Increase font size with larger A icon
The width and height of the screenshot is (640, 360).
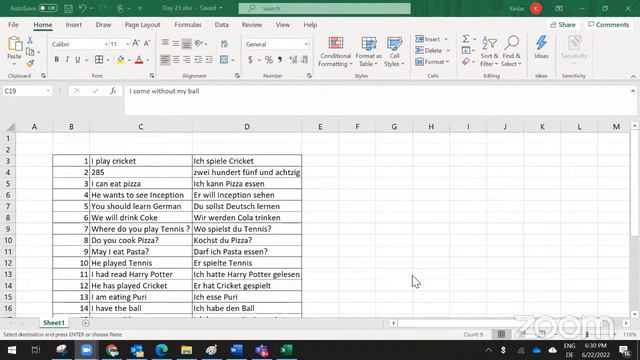136,43
